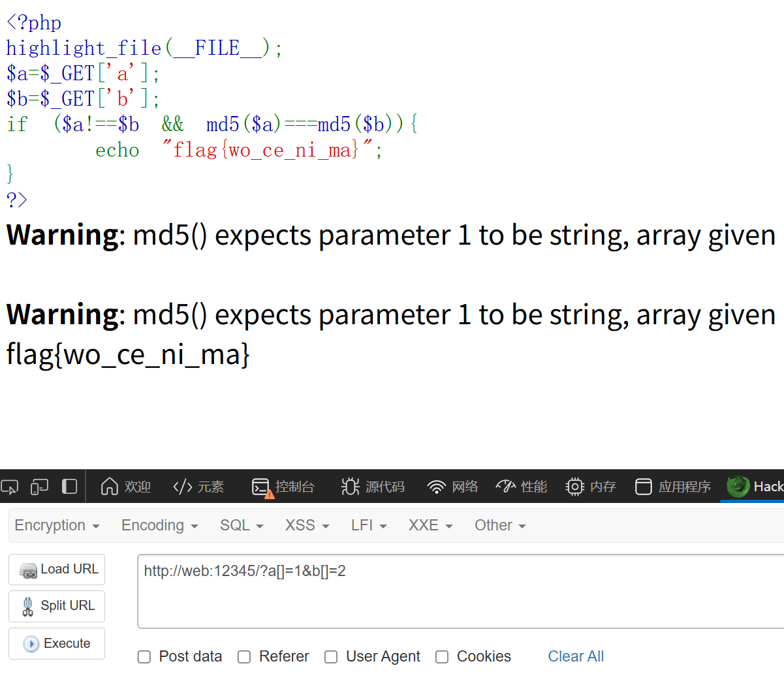Open the Performance (性能) gauge tab
The image size is (784, 685).
pos(521,487)
